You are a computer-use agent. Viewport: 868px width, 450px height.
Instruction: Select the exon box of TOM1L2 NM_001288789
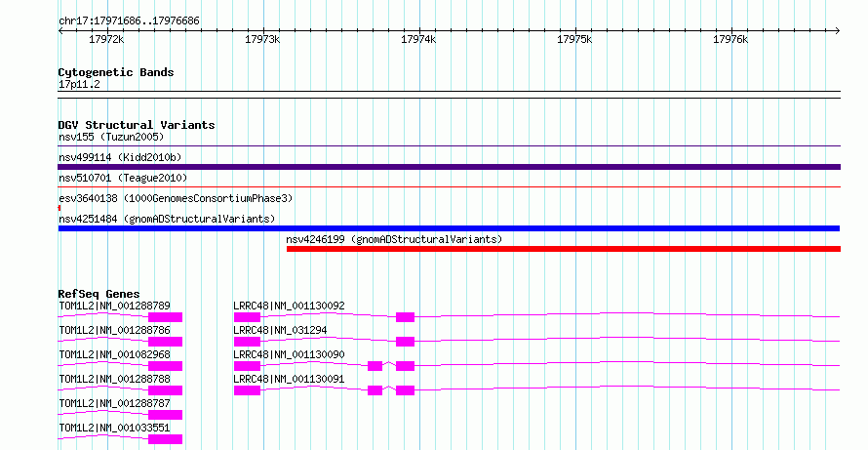(x=166, y=317)
